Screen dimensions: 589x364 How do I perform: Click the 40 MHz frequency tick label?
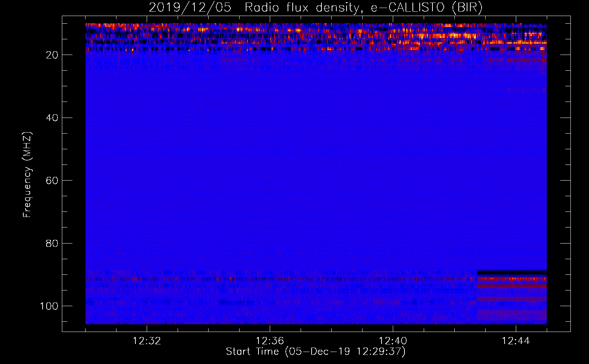click(52, 118)
